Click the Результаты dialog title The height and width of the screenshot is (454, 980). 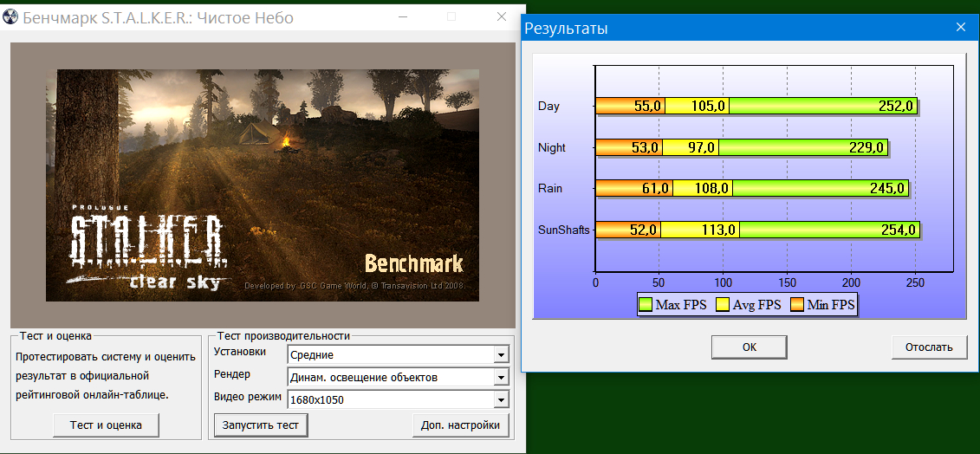coord(566,28)
